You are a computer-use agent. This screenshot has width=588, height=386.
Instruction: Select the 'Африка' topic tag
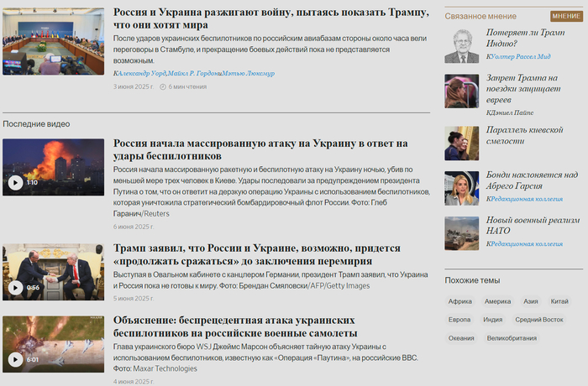[x=459, y=301]
